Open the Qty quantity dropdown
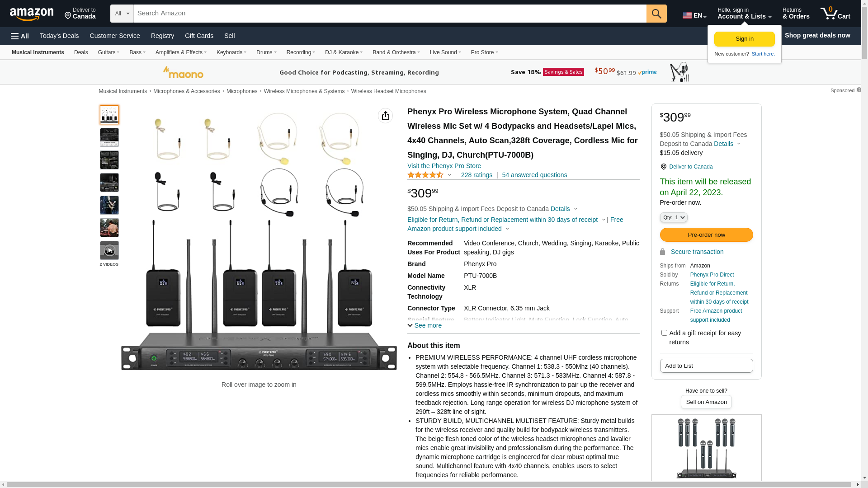 click(x=674, y=218)
